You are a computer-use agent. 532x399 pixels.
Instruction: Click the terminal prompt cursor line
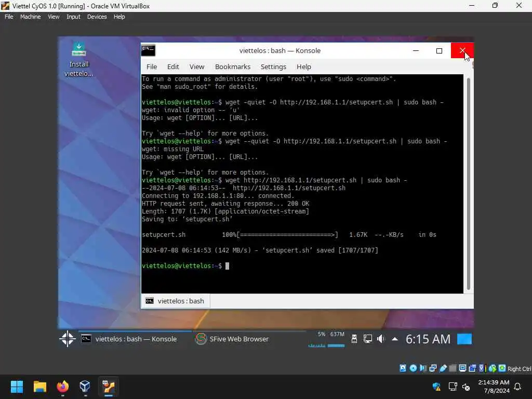coord(185,266)
